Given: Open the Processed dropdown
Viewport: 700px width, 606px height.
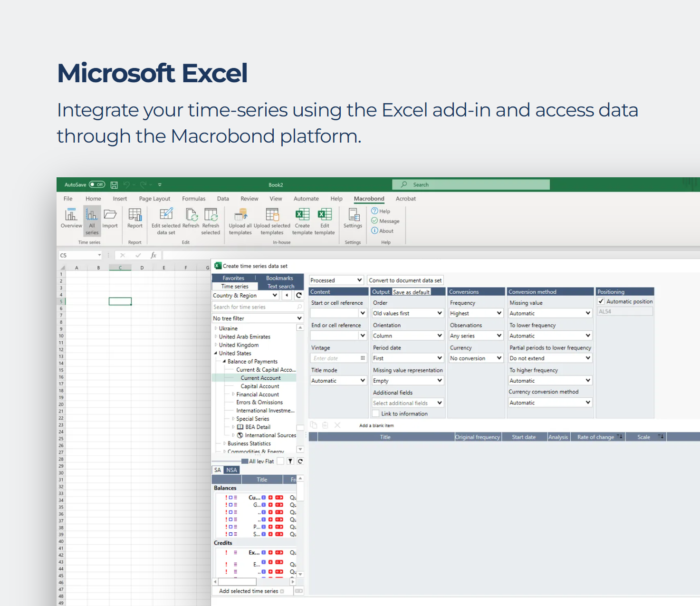Looking at the screenshot, I should pyautogui.click(x=336, y=280).
